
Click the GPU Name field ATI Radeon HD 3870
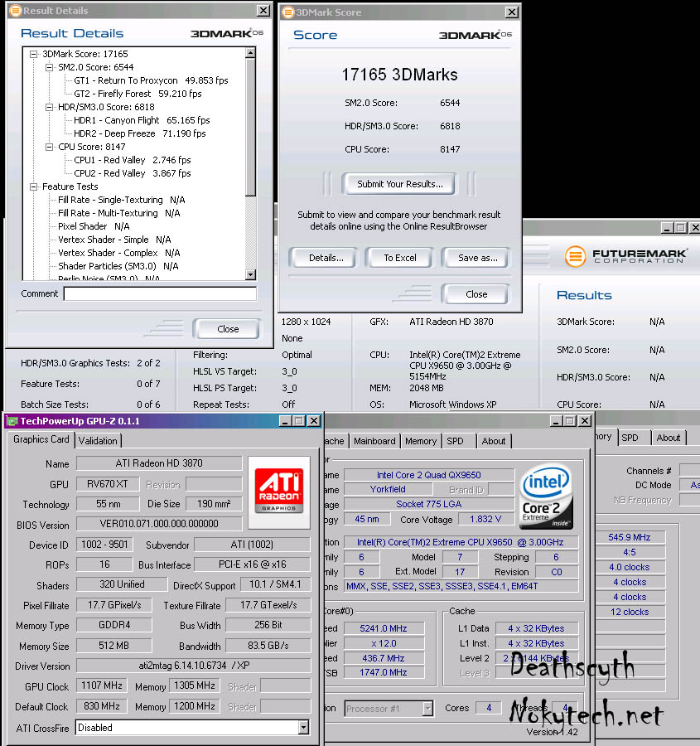point(159,463)
